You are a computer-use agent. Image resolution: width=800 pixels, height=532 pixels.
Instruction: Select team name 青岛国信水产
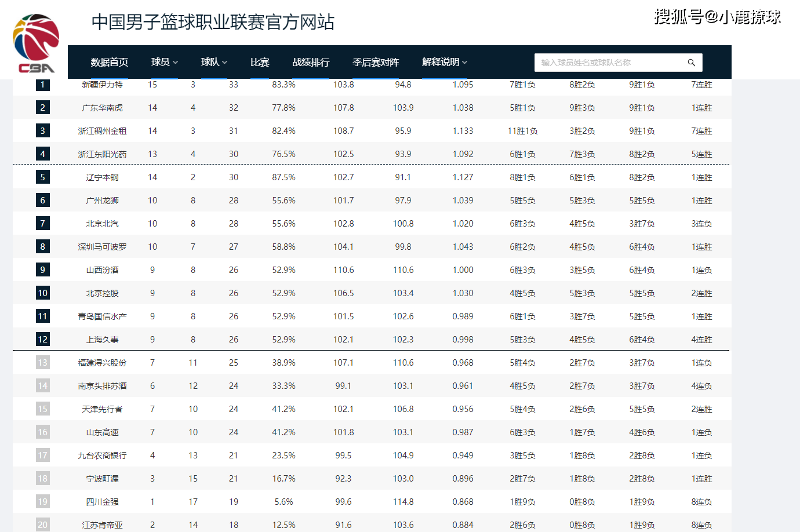point(102,316)
